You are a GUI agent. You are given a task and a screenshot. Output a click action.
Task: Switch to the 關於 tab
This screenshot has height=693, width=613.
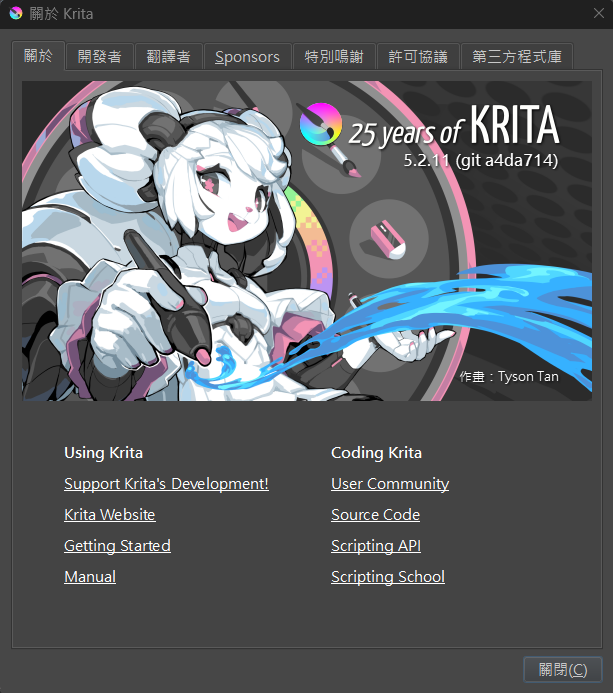coord(38,56)
